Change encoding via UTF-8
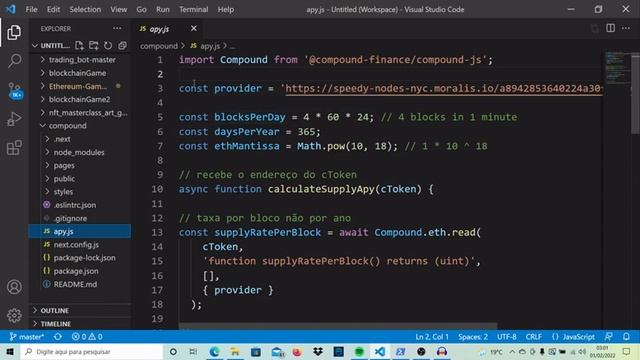This screenshot has width=640, height=360. (x=507, y=337)
